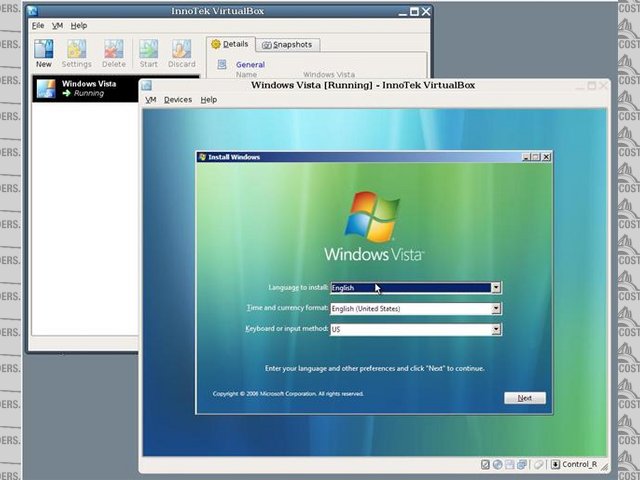Maximize the Install Windows dialog
Image resolution: width=640 pixels, height=480 pixels.
click(x=536, y=157)
